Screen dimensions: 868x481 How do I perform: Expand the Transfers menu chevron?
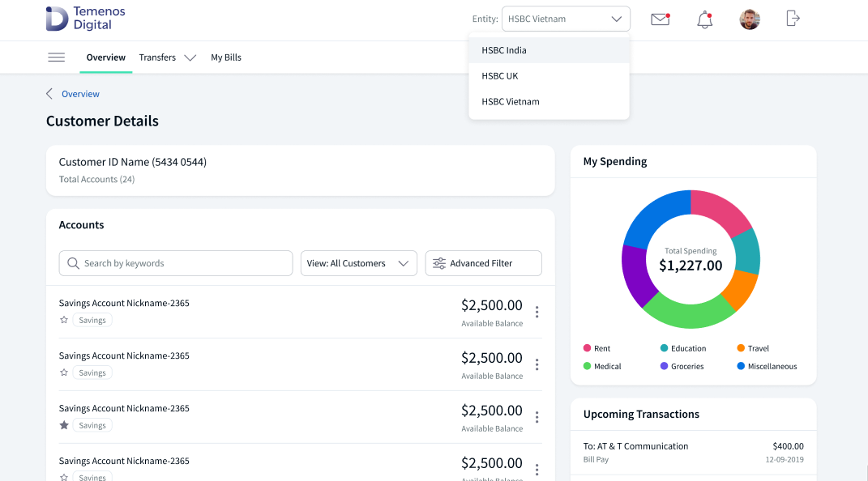coord(190,57)
